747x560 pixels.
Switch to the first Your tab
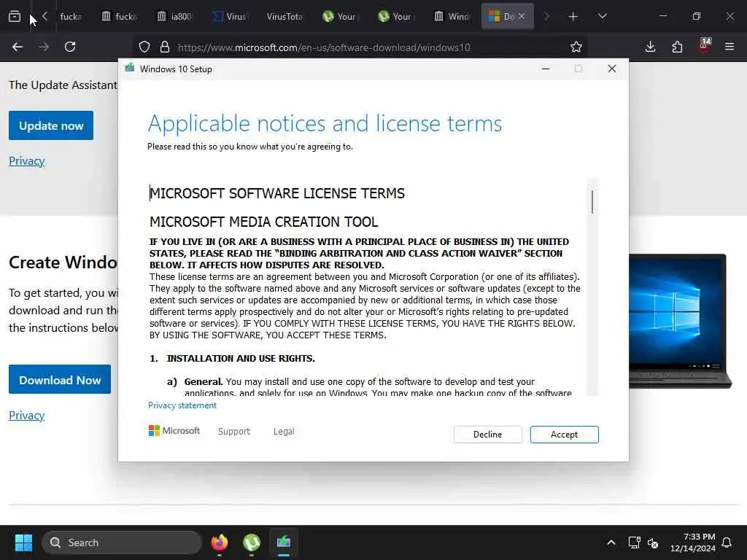coord(339,17)
